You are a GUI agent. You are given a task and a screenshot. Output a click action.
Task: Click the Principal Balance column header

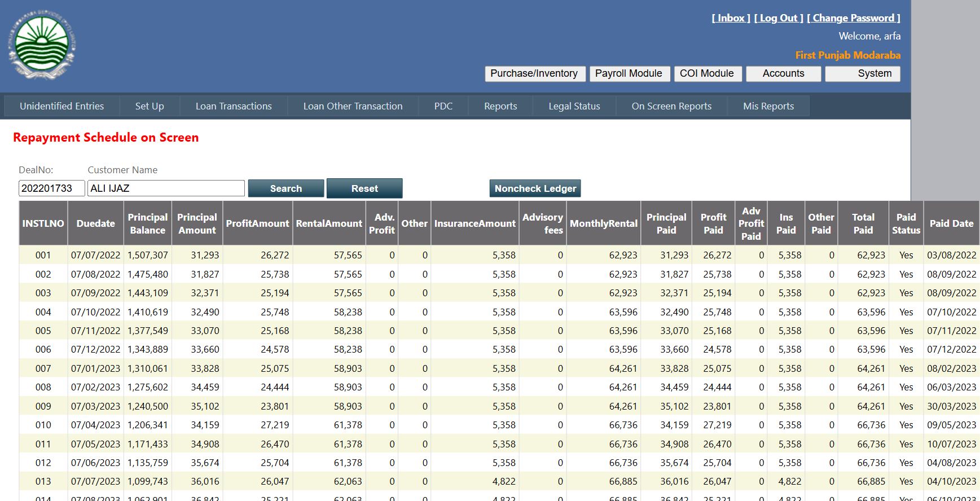click(x=148, y=223)
